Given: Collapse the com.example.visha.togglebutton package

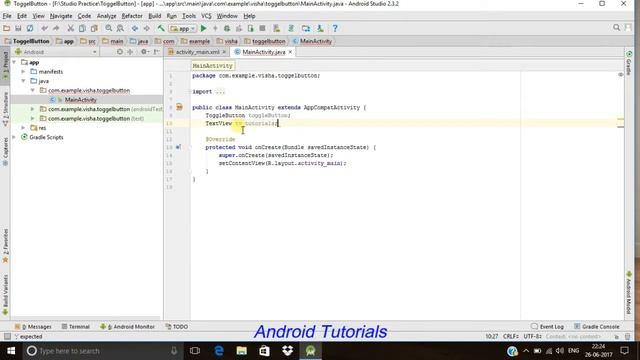Looking at the screenshot, I should point(33,91).
